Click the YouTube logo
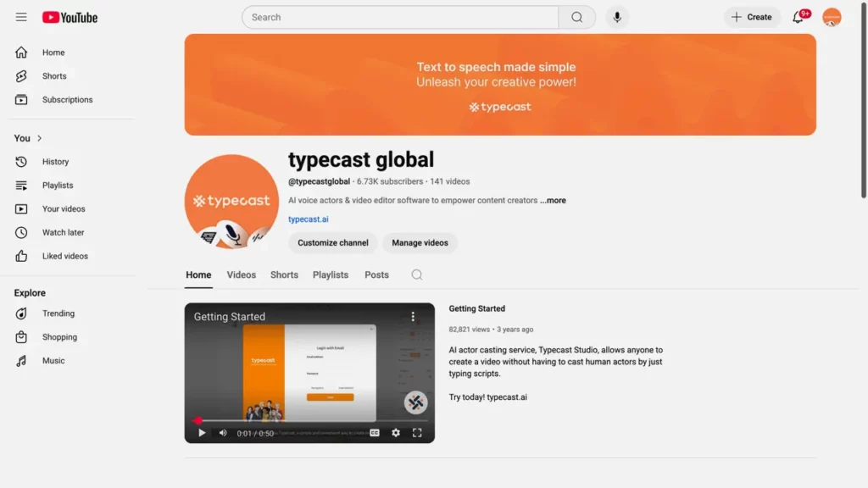Screen dimensions: 868x488 [x=70, y=18]
